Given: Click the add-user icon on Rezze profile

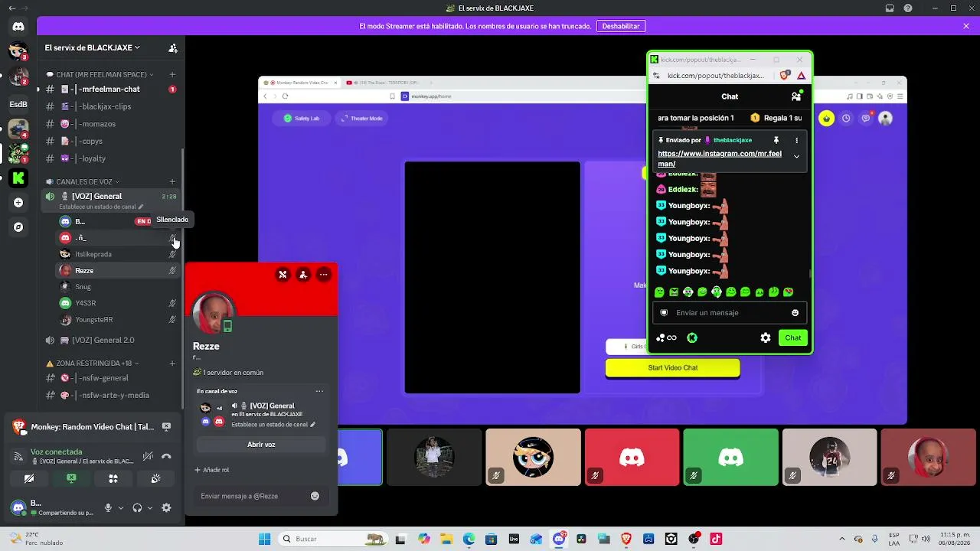Looking at the screenshot, I should (x=303, y=275).
